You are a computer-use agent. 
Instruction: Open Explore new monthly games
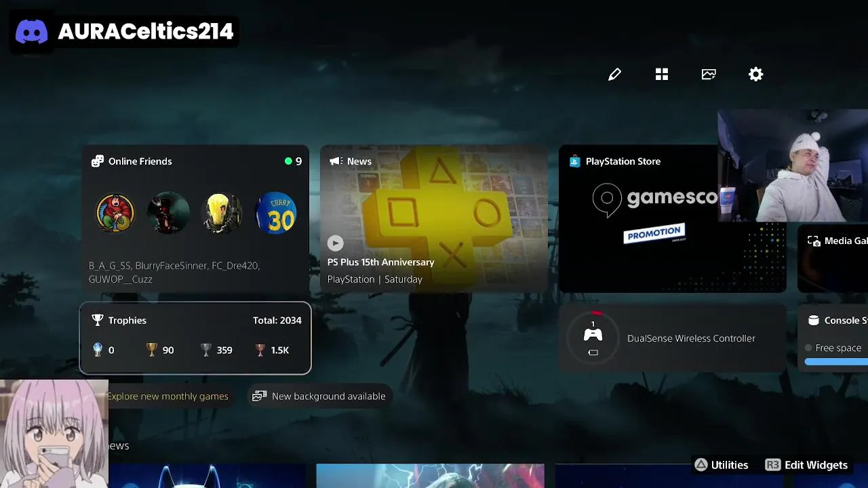point(167,396)
